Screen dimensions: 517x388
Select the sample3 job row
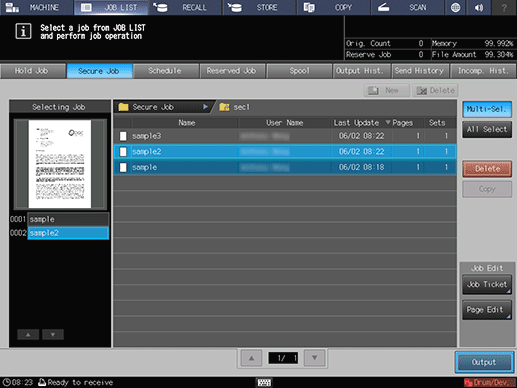(285, 136)
